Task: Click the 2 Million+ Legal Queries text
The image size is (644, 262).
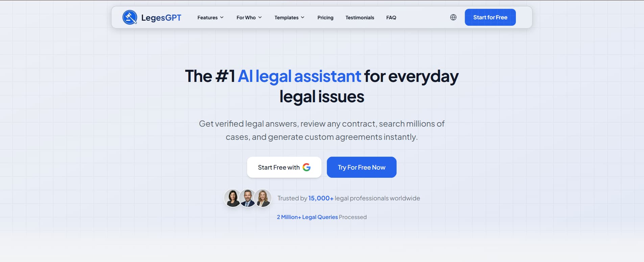Action: [307, 217]
